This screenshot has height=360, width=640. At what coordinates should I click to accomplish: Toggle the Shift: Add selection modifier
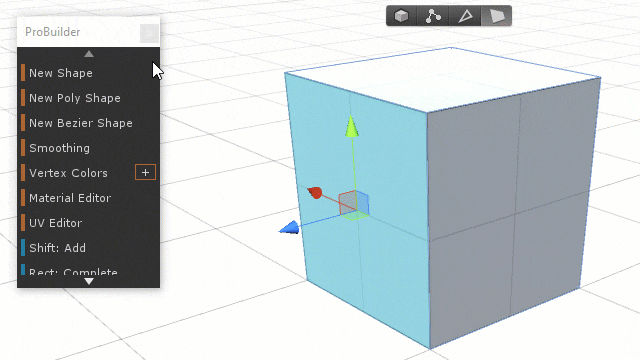88,248
